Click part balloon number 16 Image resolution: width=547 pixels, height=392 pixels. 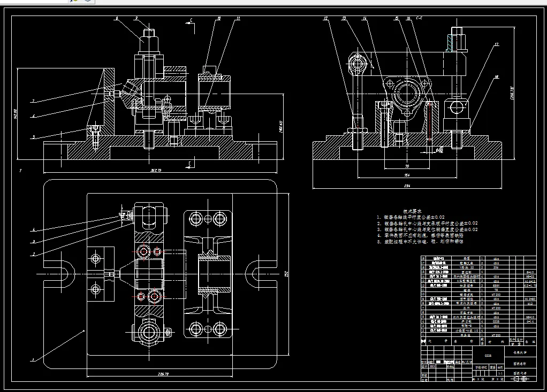(x=408, y=18)
